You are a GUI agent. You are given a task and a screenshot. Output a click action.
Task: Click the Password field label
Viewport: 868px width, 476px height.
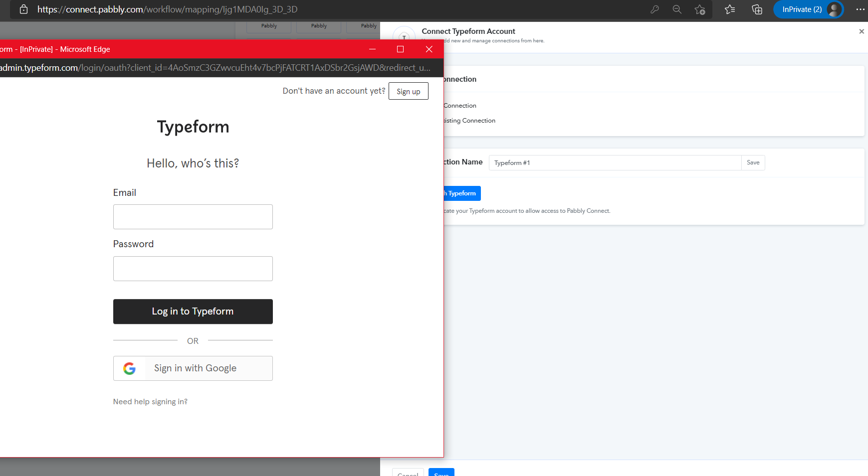(133, 244)
